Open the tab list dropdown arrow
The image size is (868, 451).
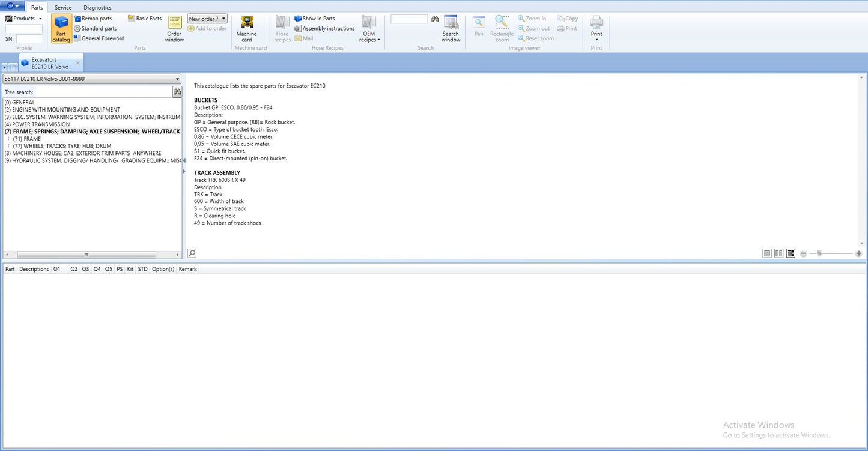click(5, 67)
